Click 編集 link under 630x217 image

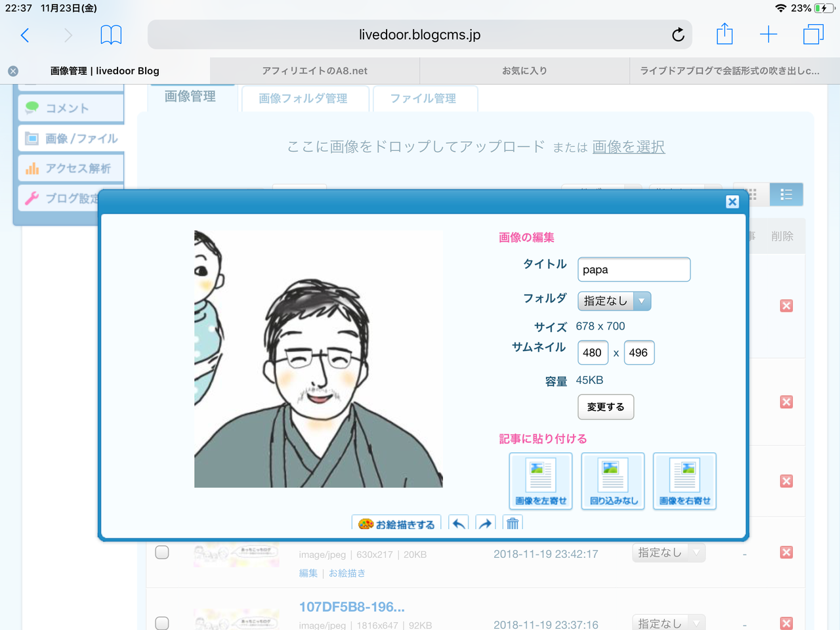[x=308, y=573]
